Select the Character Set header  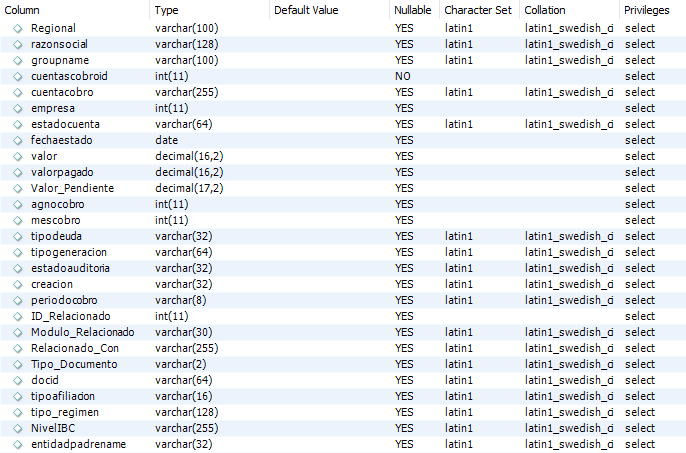[480, 10]
